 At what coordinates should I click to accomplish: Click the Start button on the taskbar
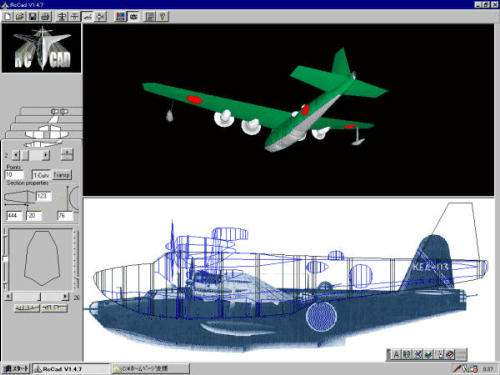click(16, 369)
